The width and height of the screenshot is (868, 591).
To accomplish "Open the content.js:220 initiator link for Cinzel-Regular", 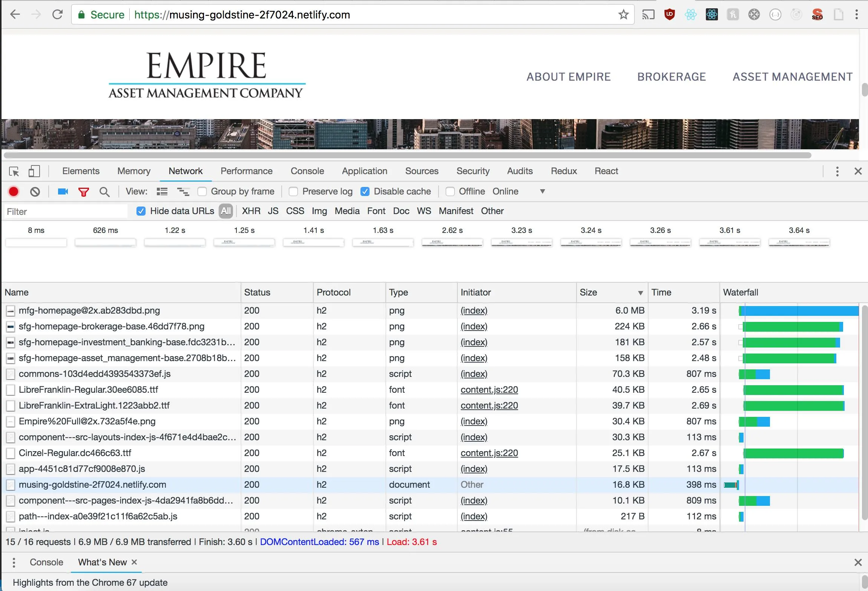I will point(489,453).
